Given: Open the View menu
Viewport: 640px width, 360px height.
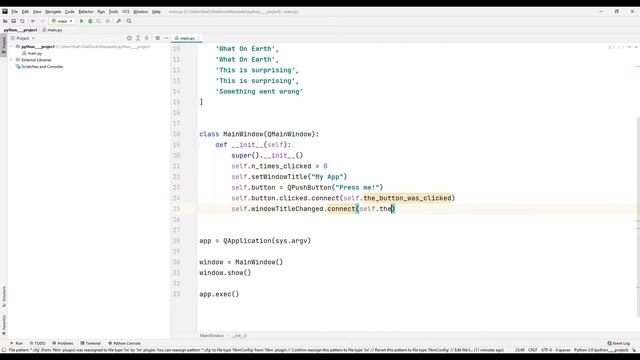Looking at the screenshot, I should pyautogui.click(x=37, y=11).
